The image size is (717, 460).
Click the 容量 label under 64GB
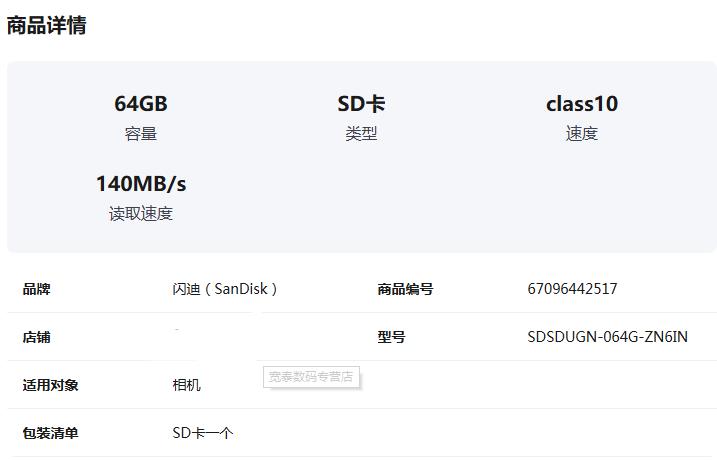141,134
